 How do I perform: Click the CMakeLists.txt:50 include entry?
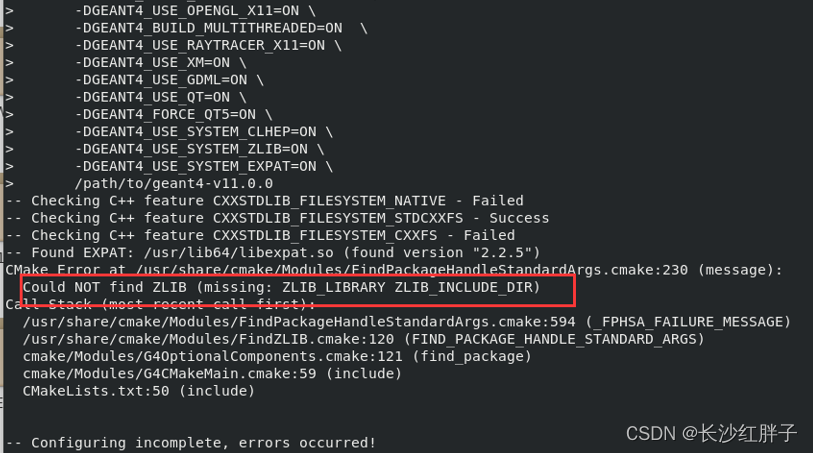138,391
